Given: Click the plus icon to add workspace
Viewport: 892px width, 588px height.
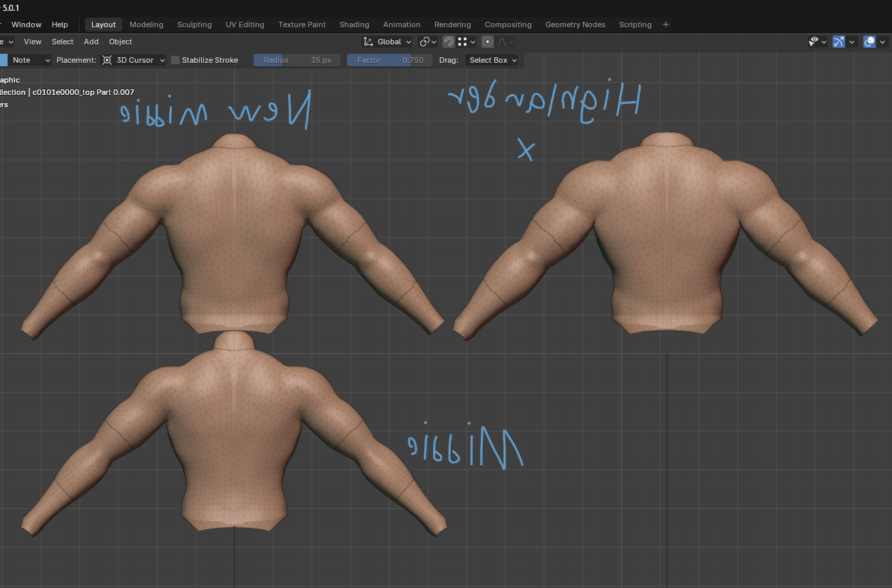Looking at the screenshot, I should coord(666,25).
